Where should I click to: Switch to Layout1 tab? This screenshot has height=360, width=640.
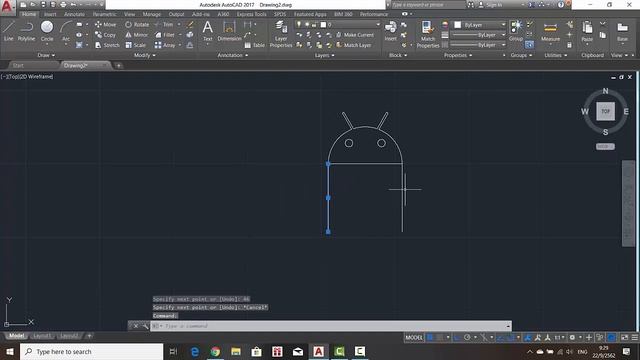point(42,336)
